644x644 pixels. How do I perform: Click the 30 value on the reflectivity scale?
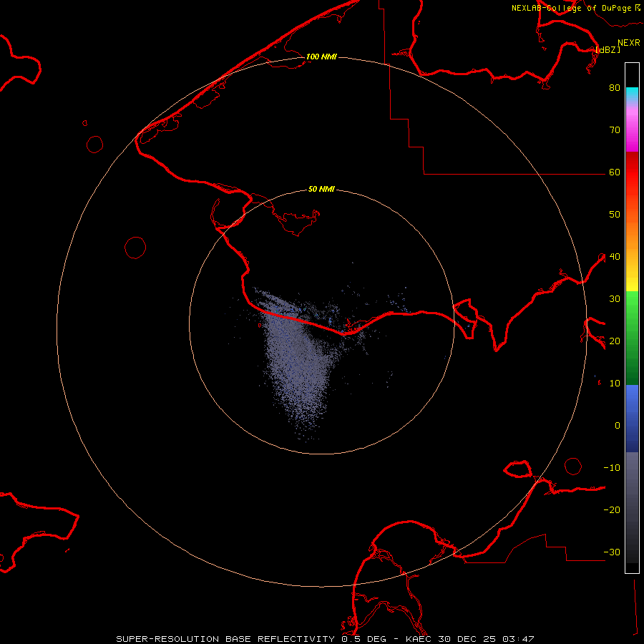(x=615, y=298)
